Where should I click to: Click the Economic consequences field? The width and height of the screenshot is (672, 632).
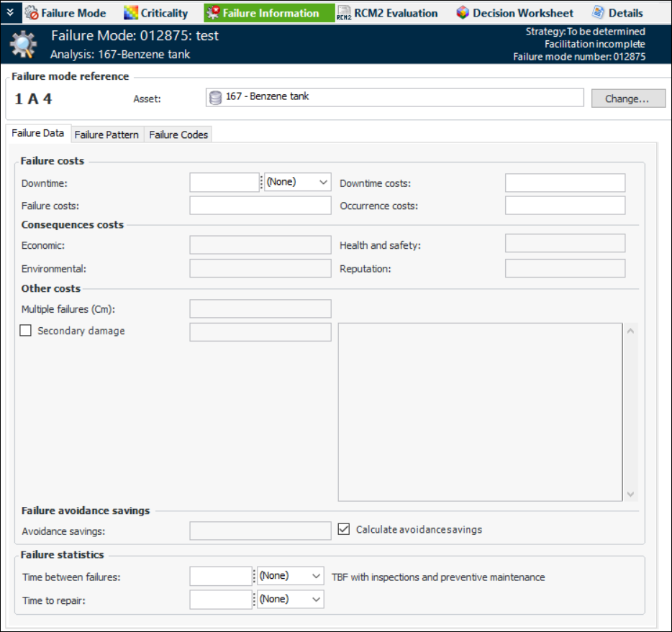point(260,245)
